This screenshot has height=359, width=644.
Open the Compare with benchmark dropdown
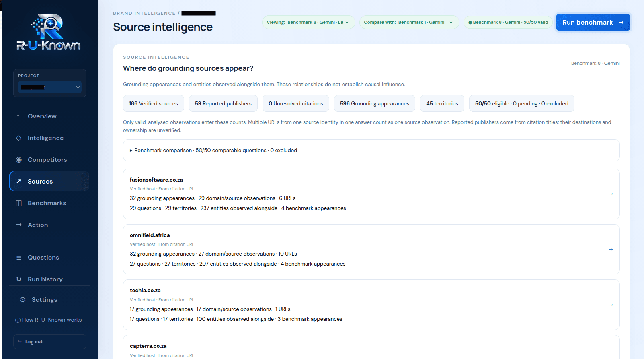pos(409,22)
